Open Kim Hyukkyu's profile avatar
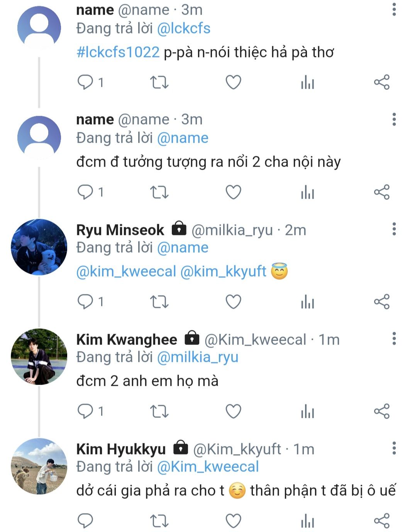Viewport: 417px width, 532px height. click(39, 466)
